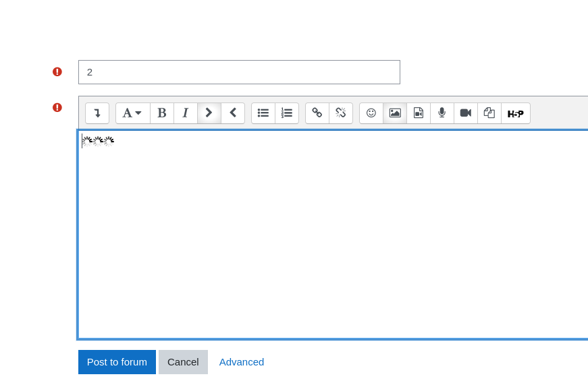Open the paragraph styles dropdown
The height and width of the screenshot is (385, 588).
tap(133, 113)
